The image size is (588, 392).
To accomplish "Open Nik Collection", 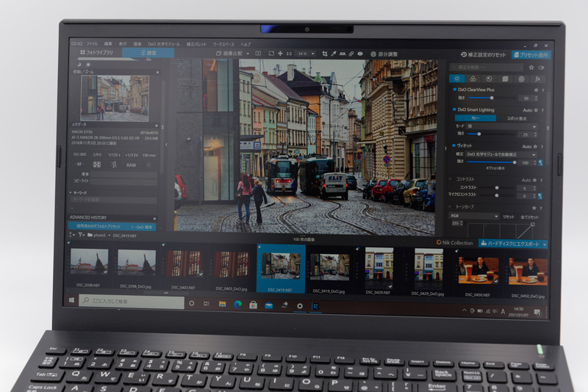I will click(454, 242).
